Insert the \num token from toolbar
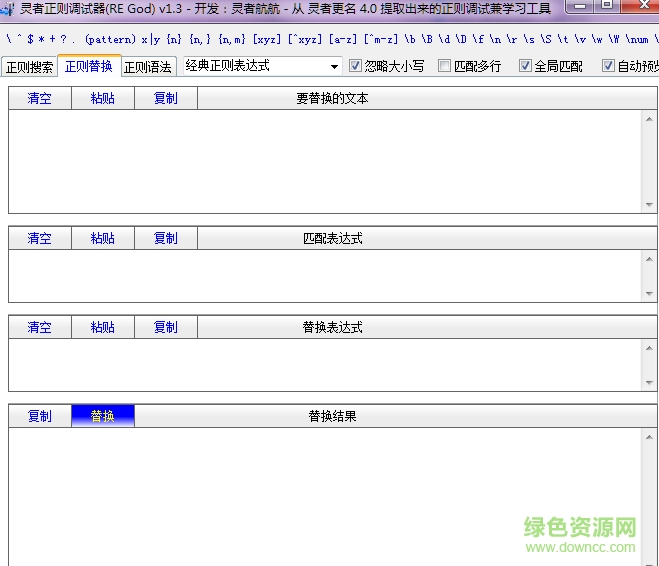Image resolution: width=659 pixels, height=566 pixels. tap(637, 40)
